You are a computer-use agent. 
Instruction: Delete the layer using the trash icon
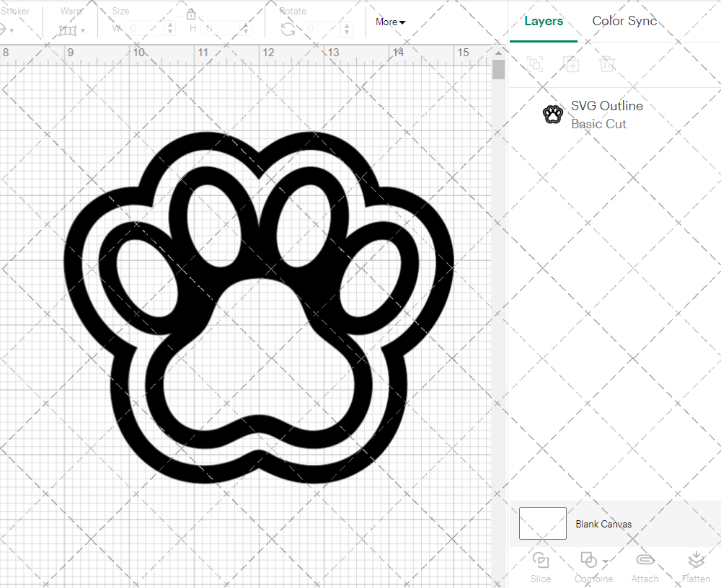coord(608,64)
